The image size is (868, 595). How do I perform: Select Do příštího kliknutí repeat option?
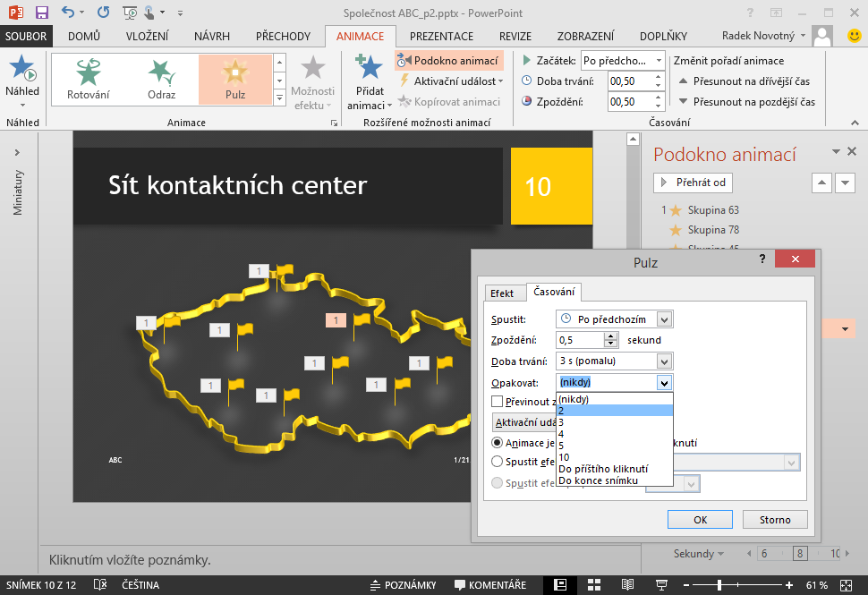pyautogui.click(x=615, y=469)
